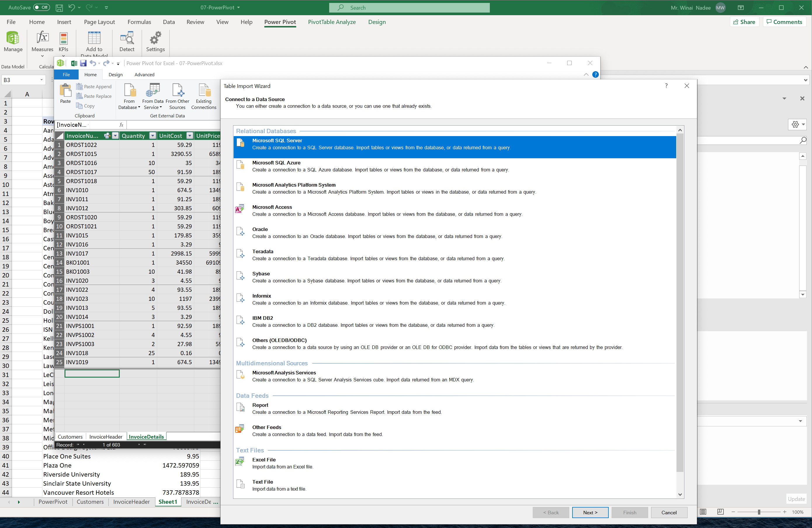Open From Data Service option
The width and height of the screenshot is (812, 528).
(x=153, y=96)
